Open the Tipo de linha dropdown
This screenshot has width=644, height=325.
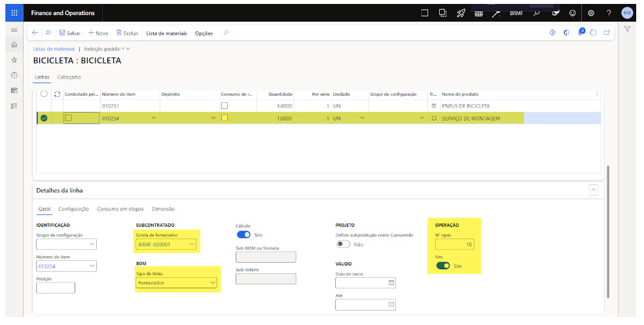[213, 283]
